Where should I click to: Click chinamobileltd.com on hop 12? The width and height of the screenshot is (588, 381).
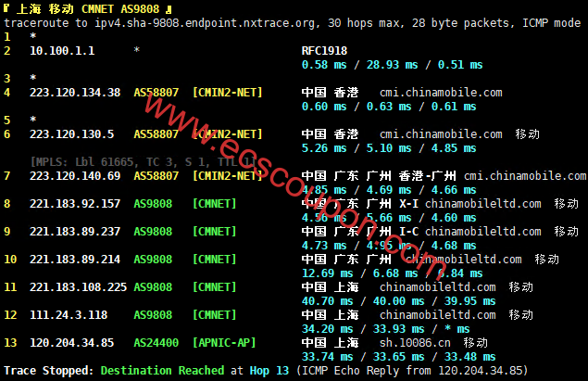coord(438,314)
